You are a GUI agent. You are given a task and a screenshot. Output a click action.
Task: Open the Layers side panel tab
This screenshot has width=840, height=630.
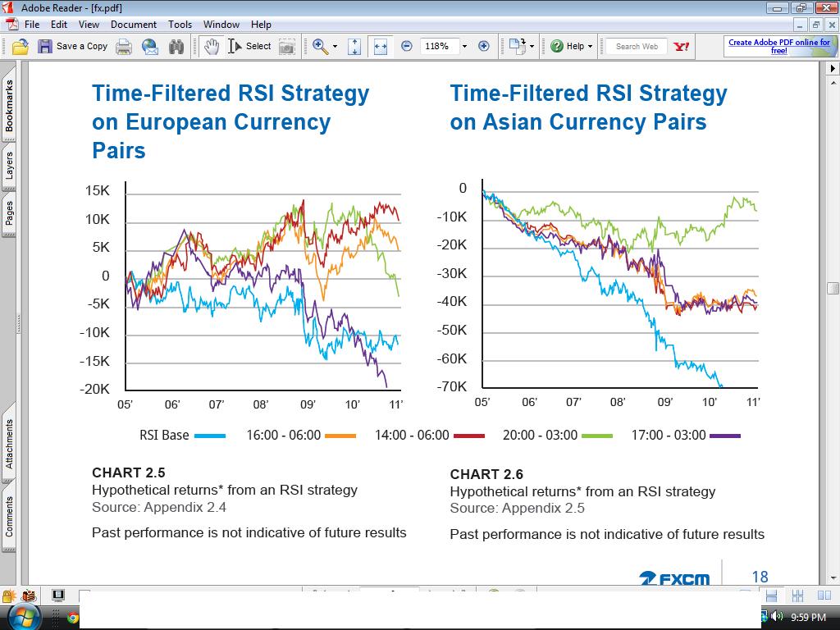(9, 166)
